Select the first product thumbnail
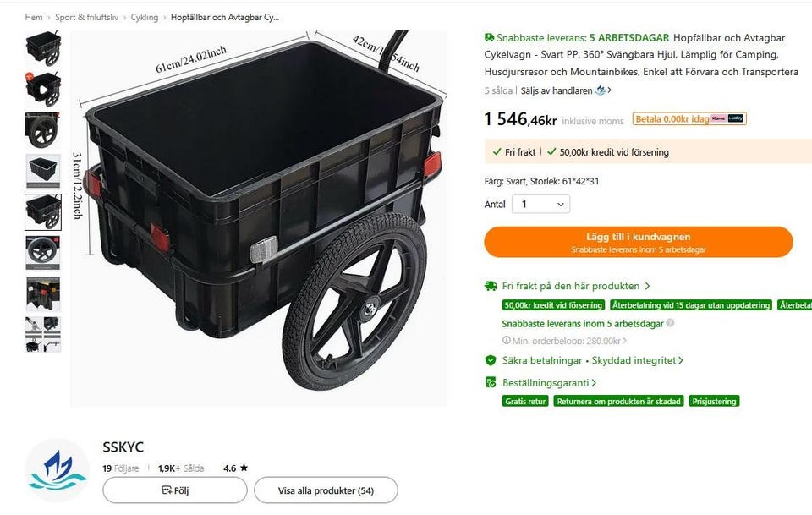 42,48
